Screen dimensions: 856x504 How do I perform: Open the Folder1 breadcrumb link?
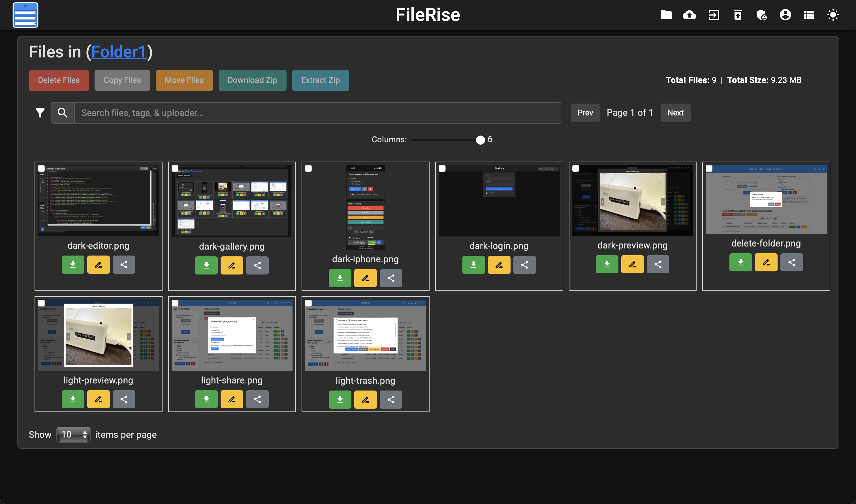pos(119,52)
